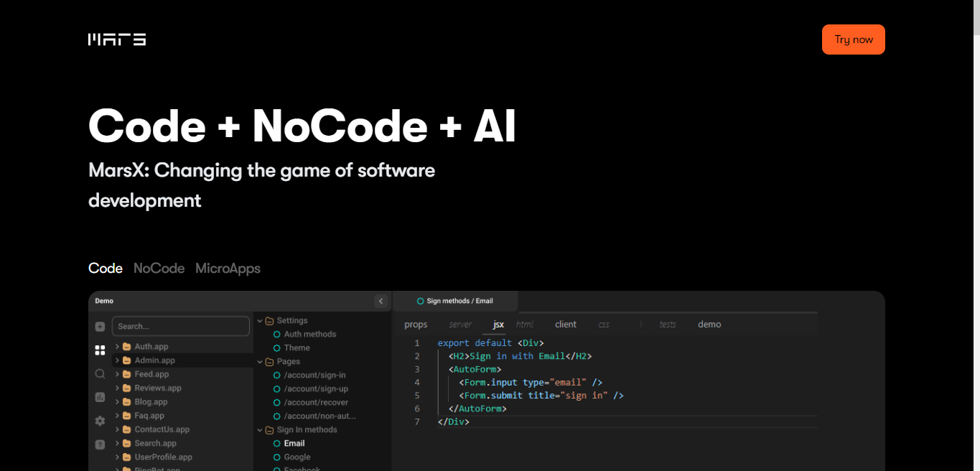Select the apps grid icon in the sidebar
This screenshot has height=471, width=980.
(100, 350)
